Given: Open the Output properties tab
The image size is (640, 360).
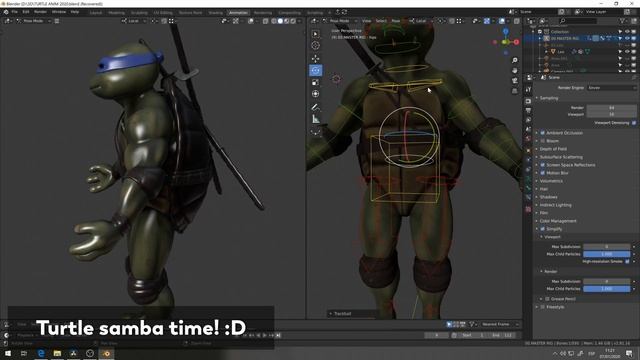Looking at the screenshot, I should click(528, 111).
